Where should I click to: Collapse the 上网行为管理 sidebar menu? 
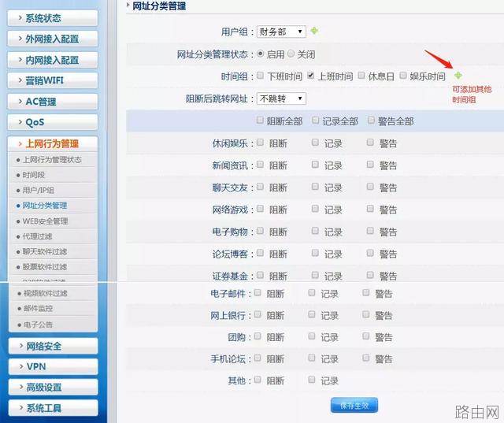coord(53,143)
